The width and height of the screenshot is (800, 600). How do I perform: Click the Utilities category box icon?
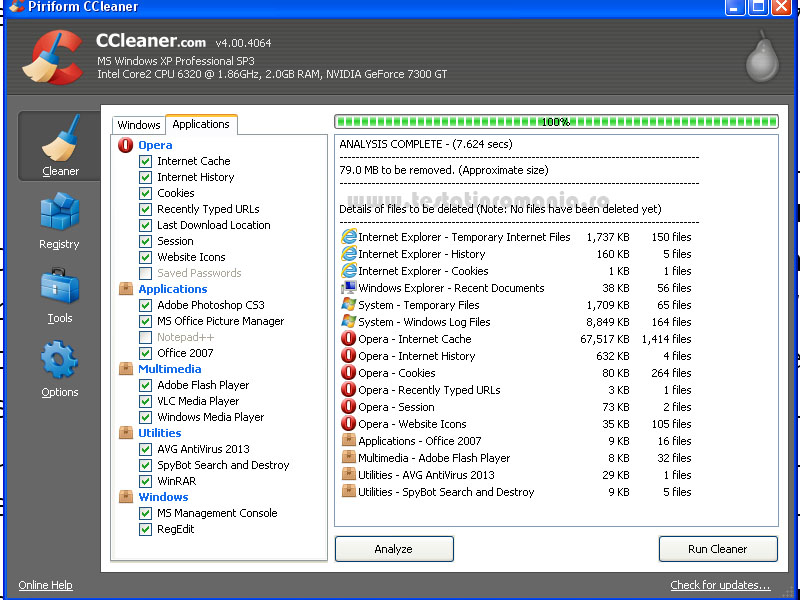pyautogui.click(x=125, y=433)
